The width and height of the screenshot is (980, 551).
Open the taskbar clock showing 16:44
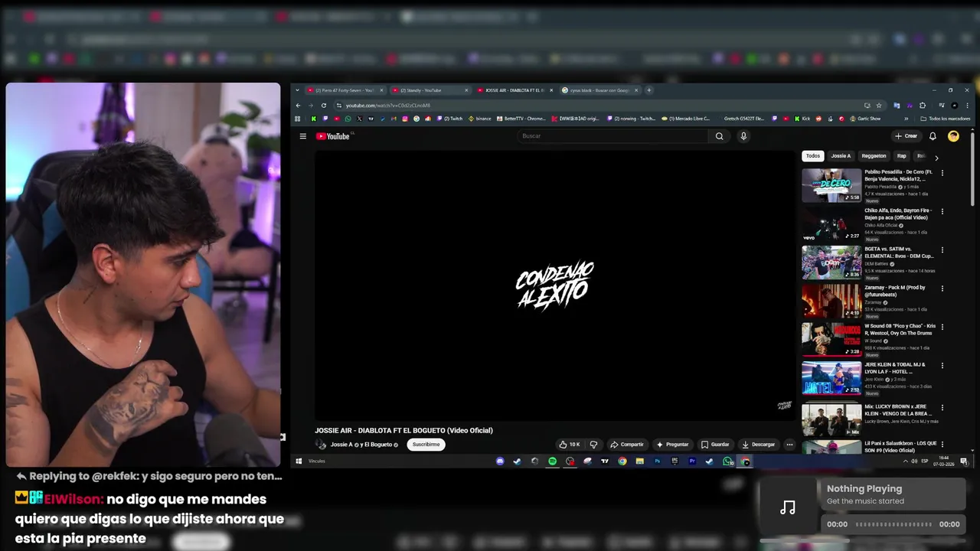coord(944,461)
